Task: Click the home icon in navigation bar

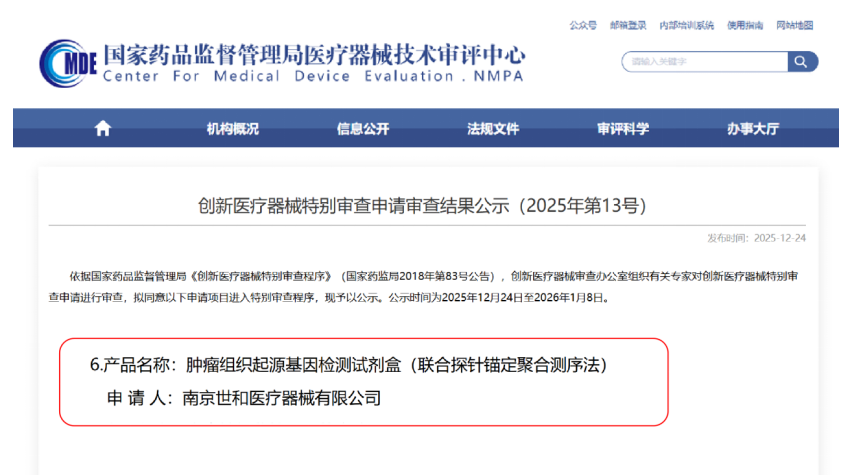Action: (102, 128)
